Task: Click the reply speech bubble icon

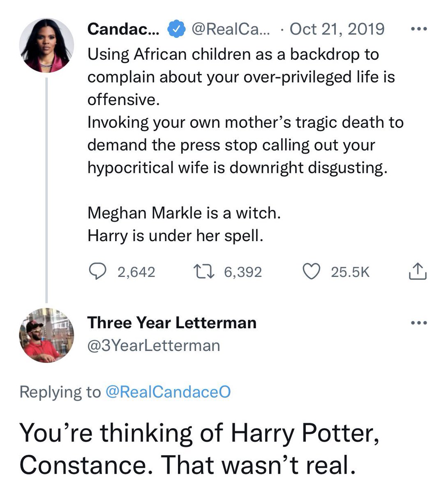Action: [97, 272]
